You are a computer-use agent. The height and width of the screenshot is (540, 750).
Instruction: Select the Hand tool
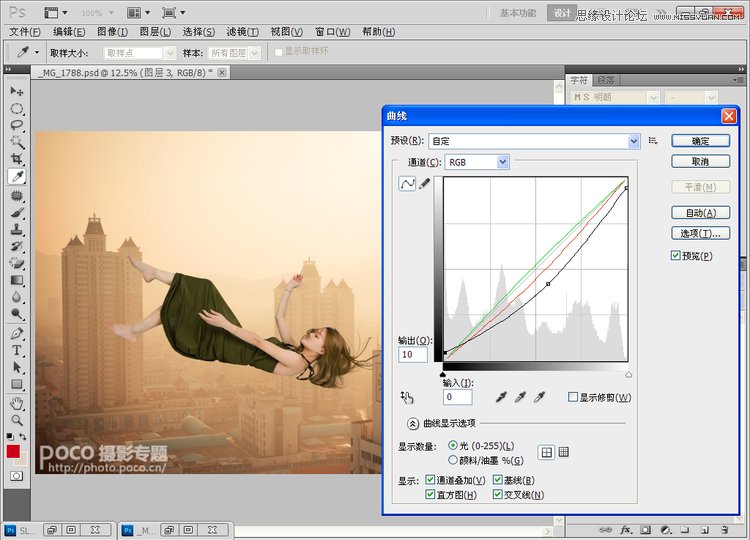point(17,403)
